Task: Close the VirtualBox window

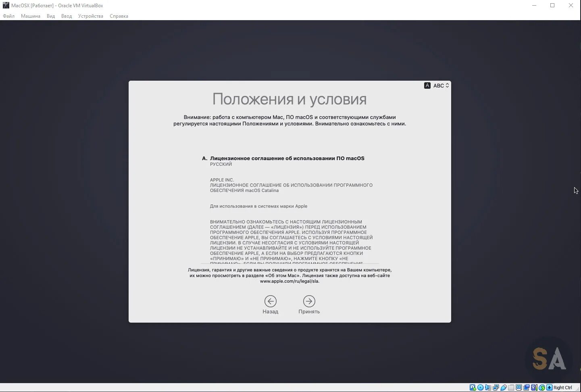Action: [571, 5]
